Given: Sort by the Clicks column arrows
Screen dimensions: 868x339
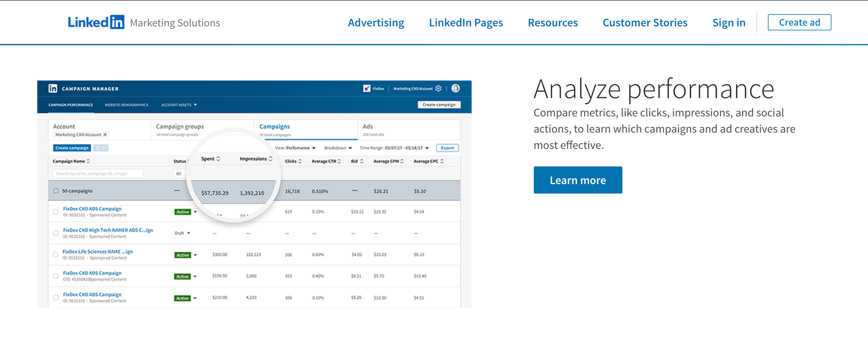Looking at the screenshot, I should (300, 161).
